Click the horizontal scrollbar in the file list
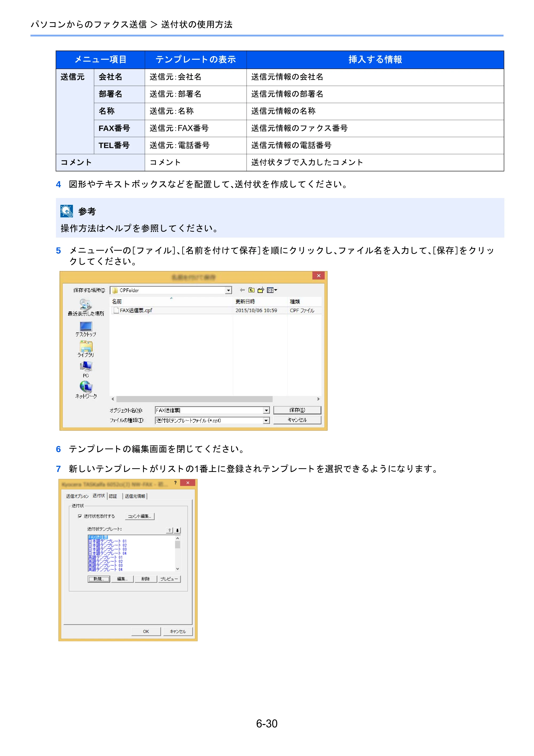 click(x=194, y=399)
